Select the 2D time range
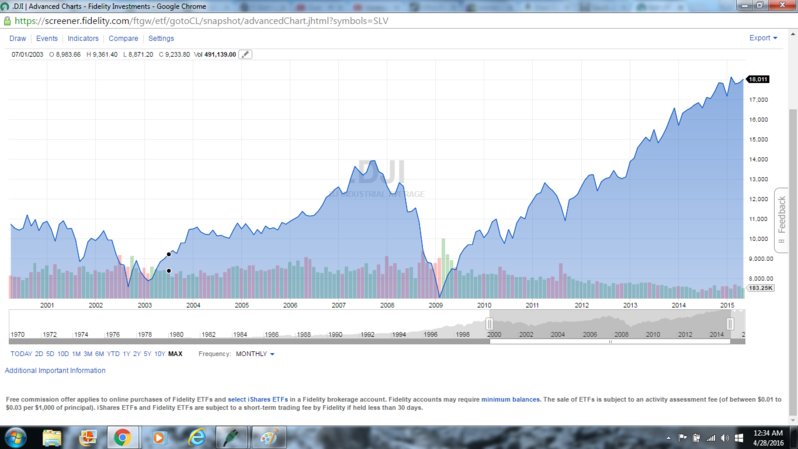Viewport: 798px width, 449px height. coord(39,354)
